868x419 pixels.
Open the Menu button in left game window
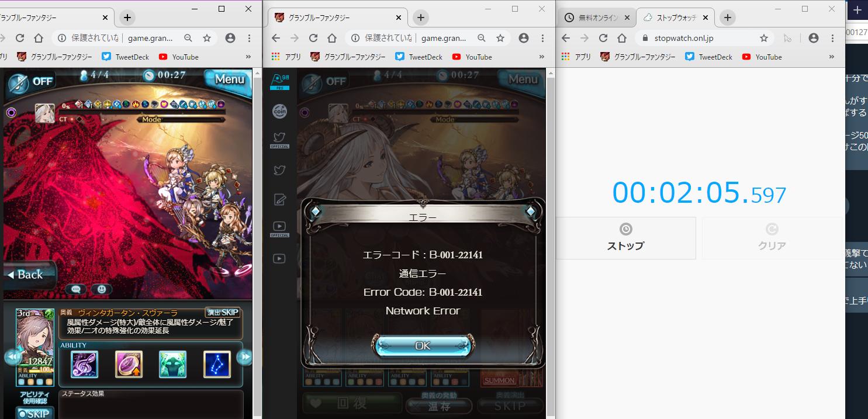[x=229, y=81]
